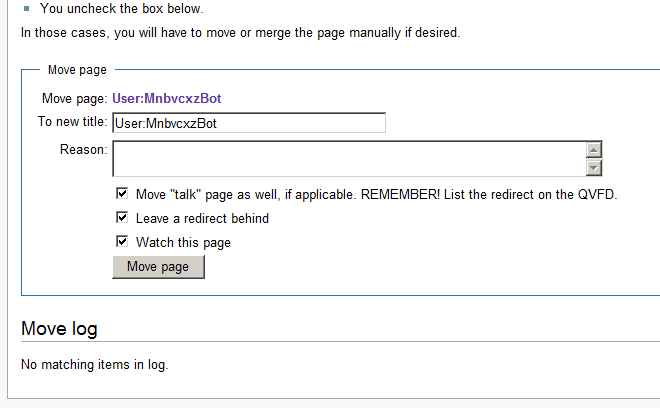Screen dimensions: 660x408
Task: Uncheck the Move "talk" page checkbox
Action: pos(122,194)
